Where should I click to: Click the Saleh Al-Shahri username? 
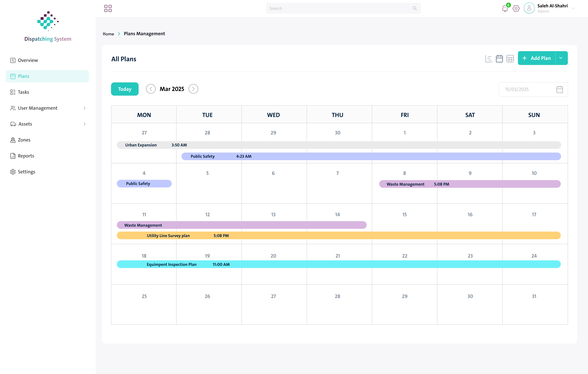552,6
